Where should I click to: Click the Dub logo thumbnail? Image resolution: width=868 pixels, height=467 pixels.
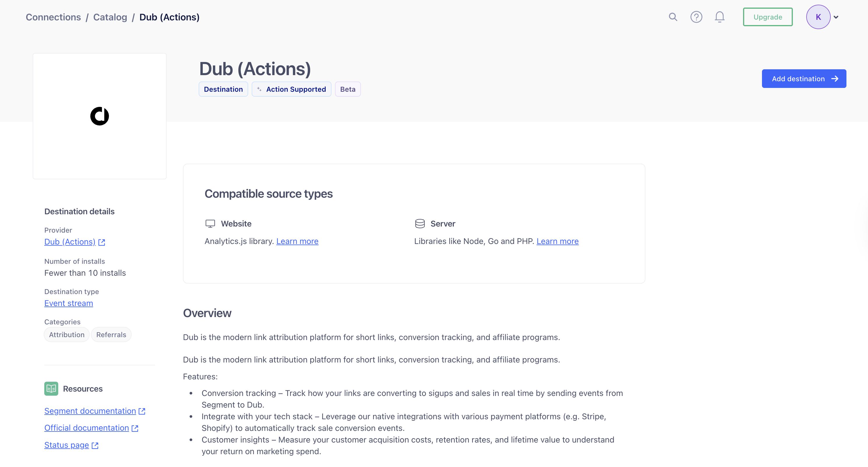pos(99,116)
